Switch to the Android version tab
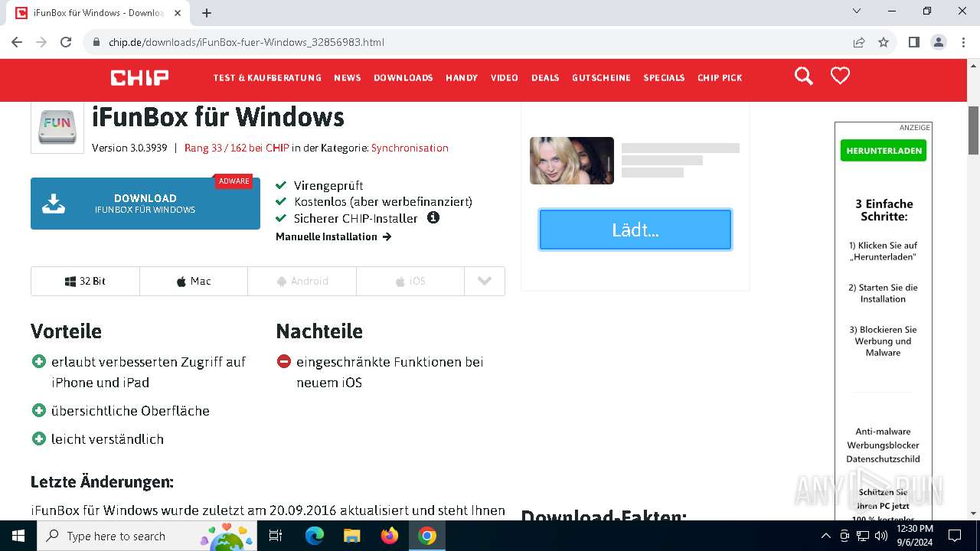The width and height of the screenshot is (980, 551). [302, 281]
